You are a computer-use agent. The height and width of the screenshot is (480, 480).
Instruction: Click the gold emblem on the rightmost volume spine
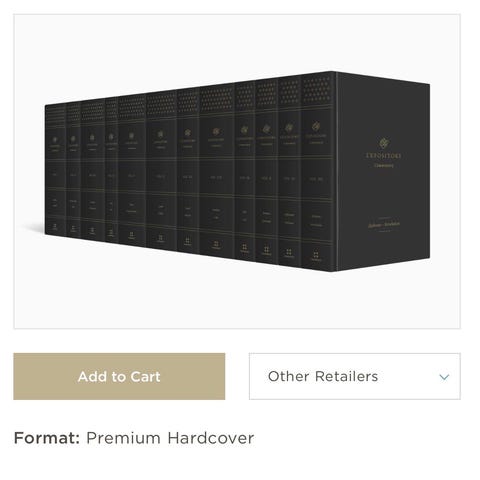[x=316, y=126]
